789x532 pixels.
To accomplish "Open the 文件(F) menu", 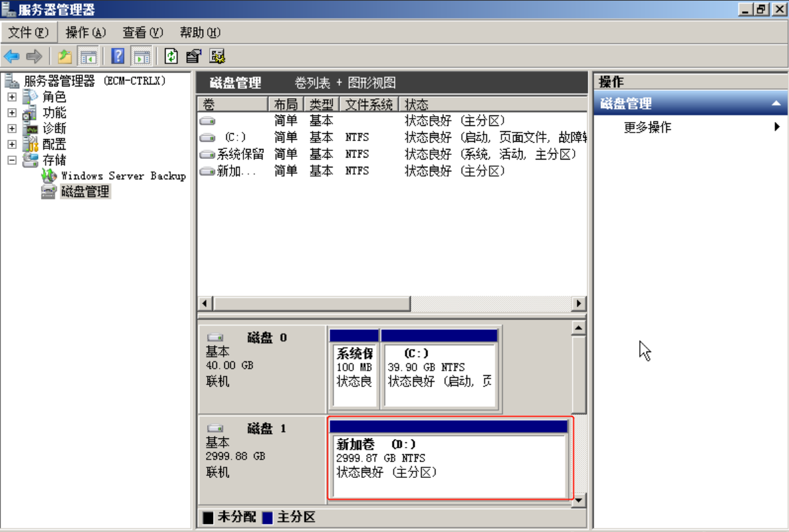I will (x=28, y=33).
